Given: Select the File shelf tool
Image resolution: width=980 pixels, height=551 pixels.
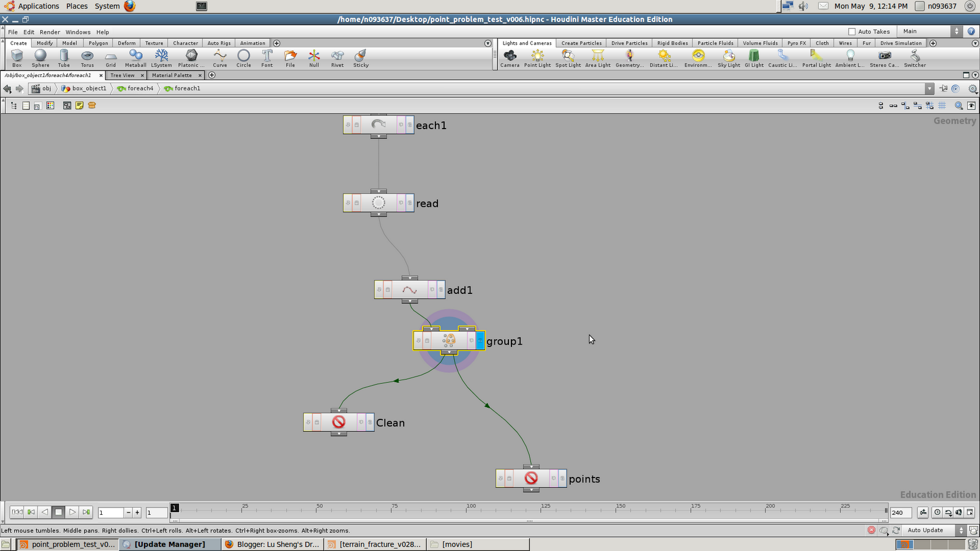Looking at the screenshot, I should [290, 58].
